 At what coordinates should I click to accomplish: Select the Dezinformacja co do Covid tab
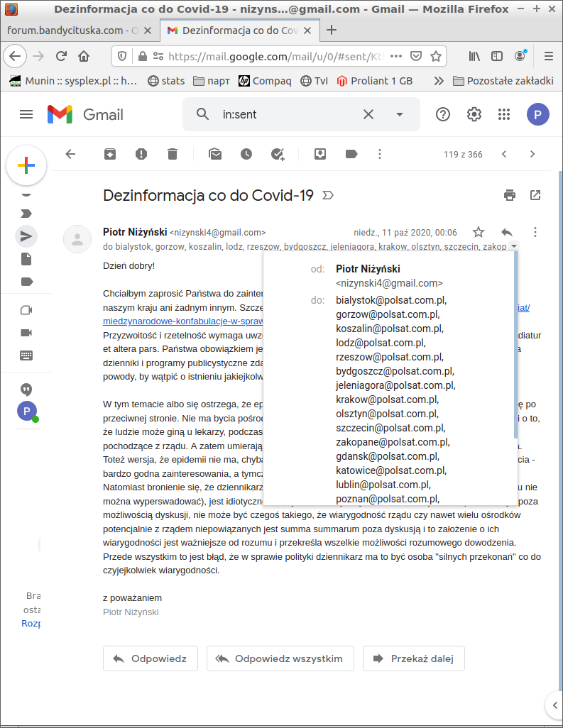[x=240, y=31]
